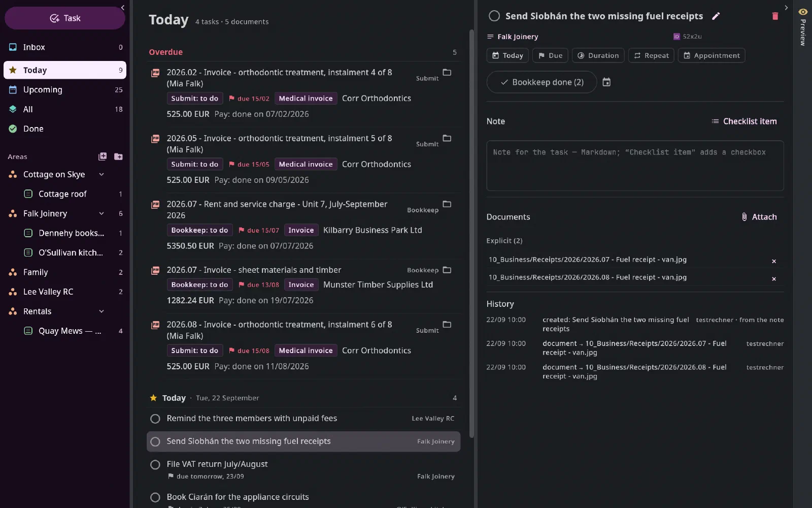Open Repeat options for the task
The width and height of the screenshot is (812, 508).
point(651,55)
